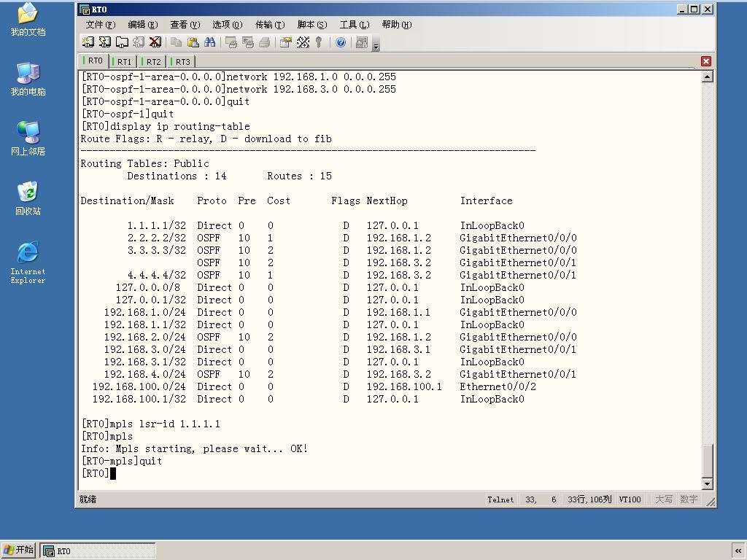Click the 就绪 status text
Viewport: 747px width, 560px height.
[x=88, y=499]
